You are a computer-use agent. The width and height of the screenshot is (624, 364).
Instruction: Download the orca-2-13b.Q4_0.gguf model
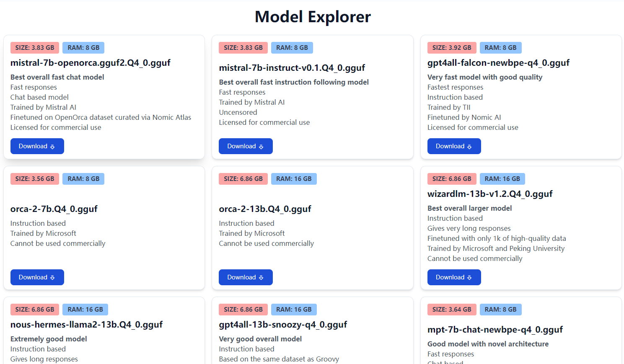pos(245,277)
